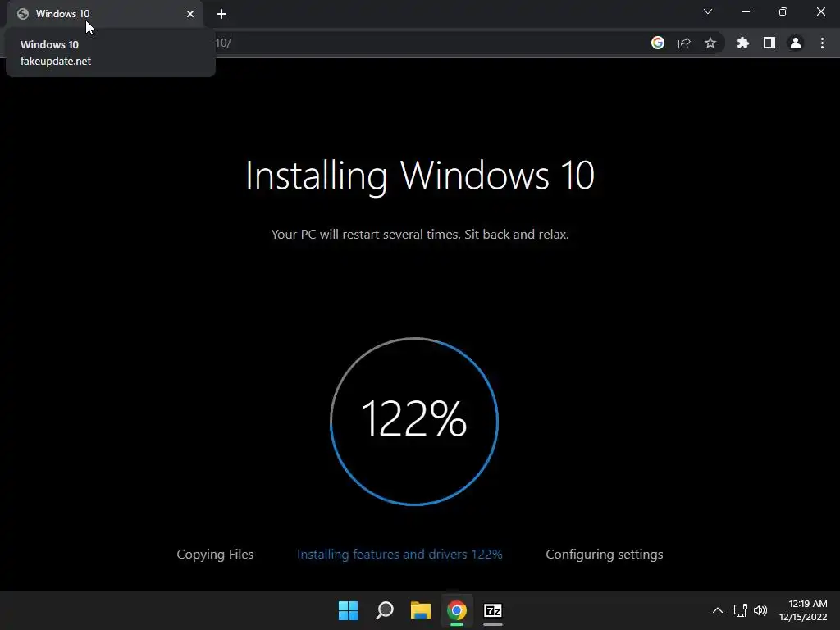The height and width of the screenshot is (630, 840).
Task: Open the network status tray icon
Action: [741, 610]
